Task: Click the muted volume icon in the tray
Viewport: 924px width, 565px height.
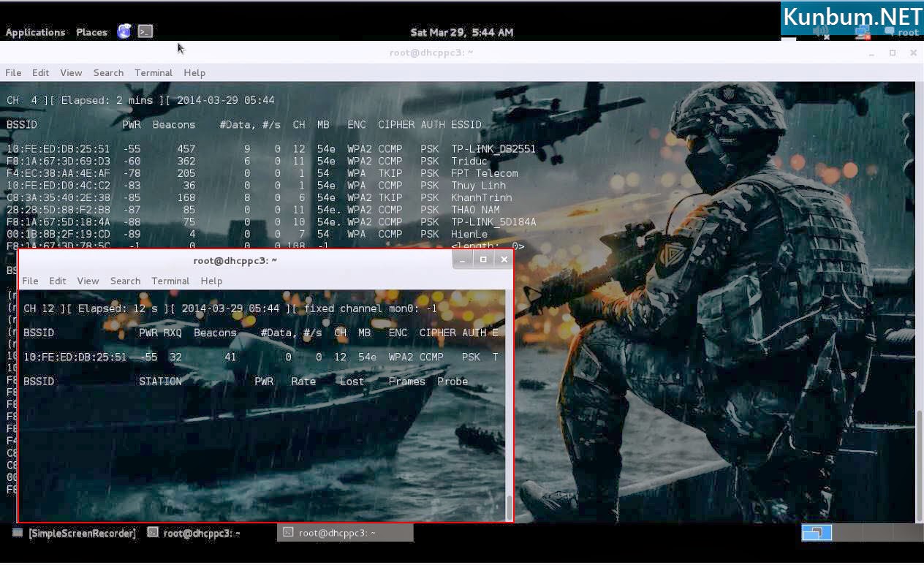Action: 820,32
